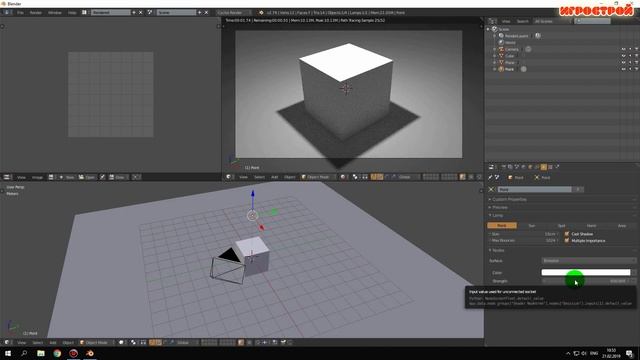This screenshot has width=640, height=360.
Task: Open Add menu in lower 3D viewport
Action: pyautogui.click(x=53, y=342)
